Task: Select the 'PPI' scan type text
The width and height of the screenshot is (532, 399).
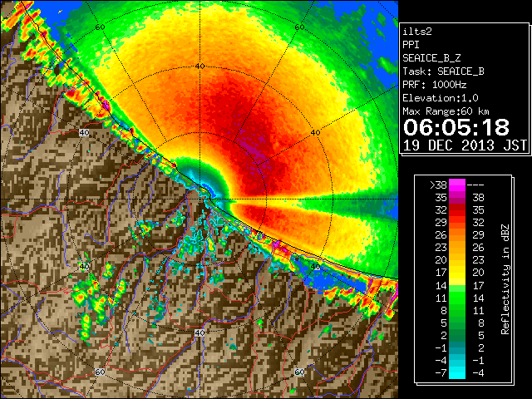Action: (411, 45)
